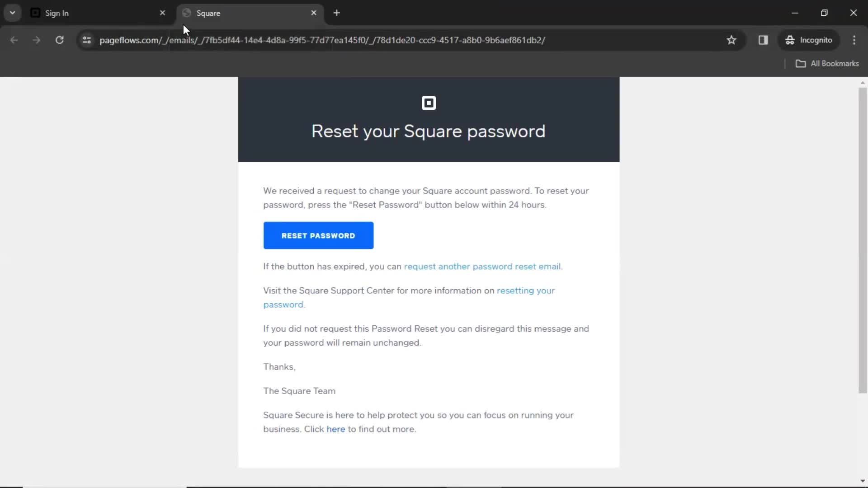Click the RESET PASSWORD button

pyautogui.click(x=318, y=235)
